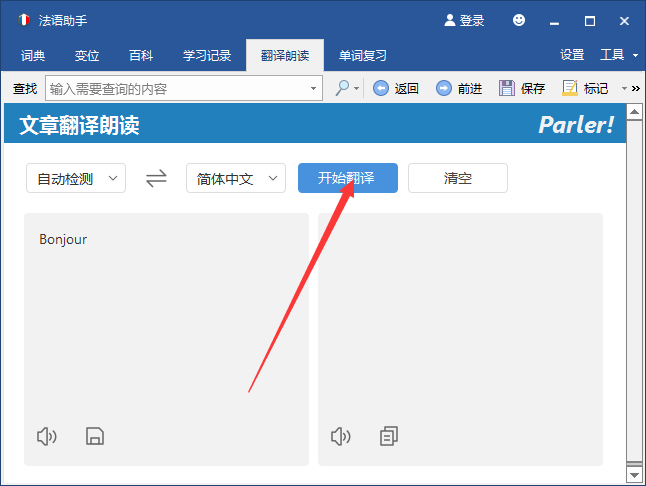Click the scrollbar down arrow

point(634,475)
